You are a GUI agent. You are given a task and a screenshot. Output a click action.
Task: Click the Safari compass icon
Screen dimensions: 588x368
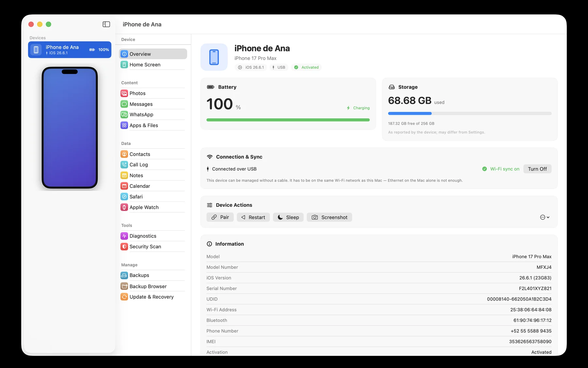coord(124,197)
